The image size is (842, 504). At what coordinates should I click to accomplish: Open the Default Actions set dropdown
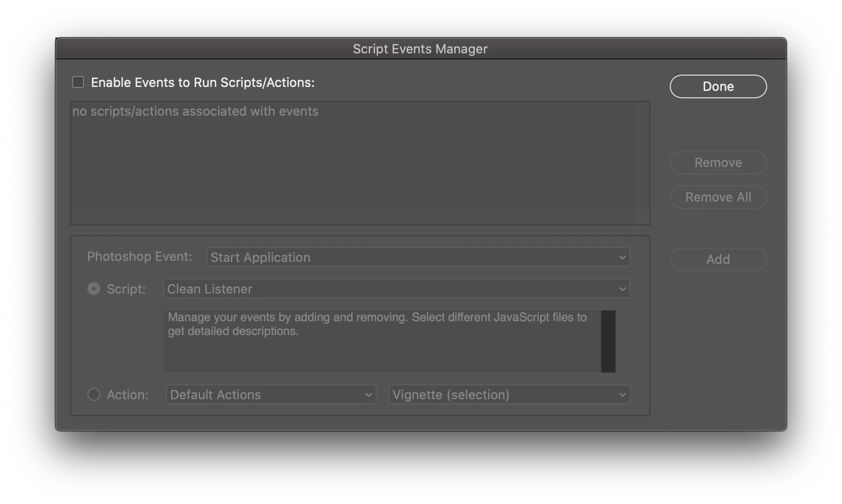tap(271, 394)
